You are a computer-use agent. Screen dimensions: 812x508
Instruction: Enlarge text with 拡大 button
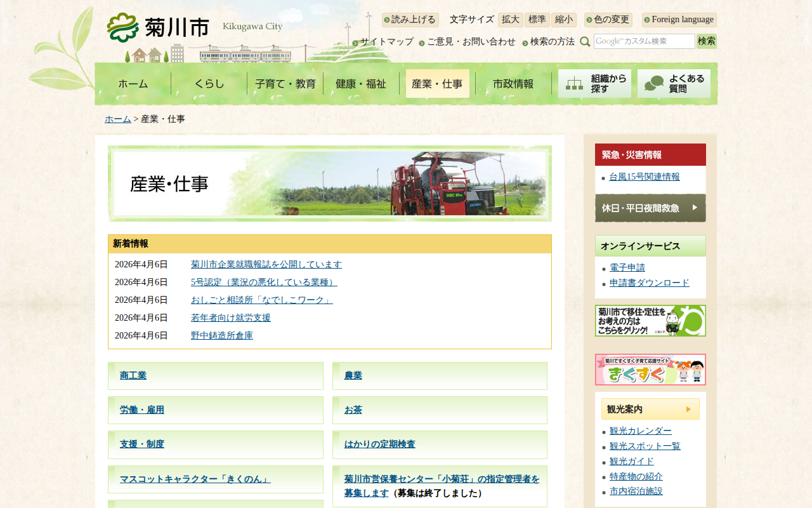511,20
